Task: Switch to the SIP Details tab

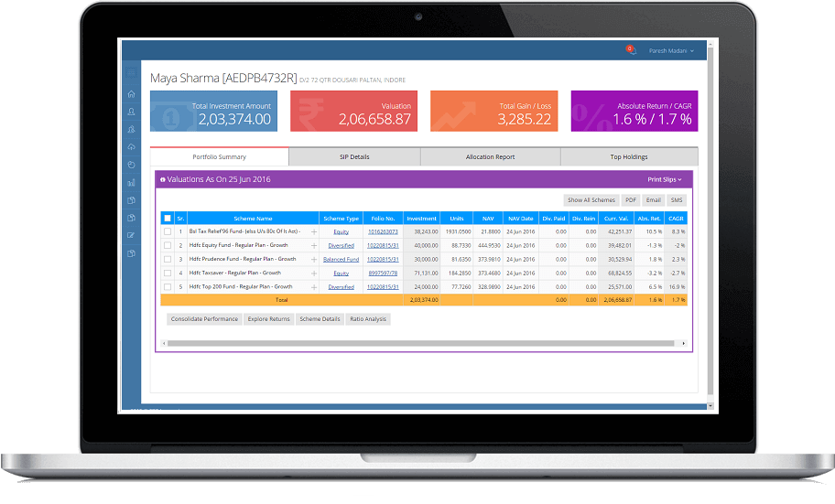Action: (354, 157)
